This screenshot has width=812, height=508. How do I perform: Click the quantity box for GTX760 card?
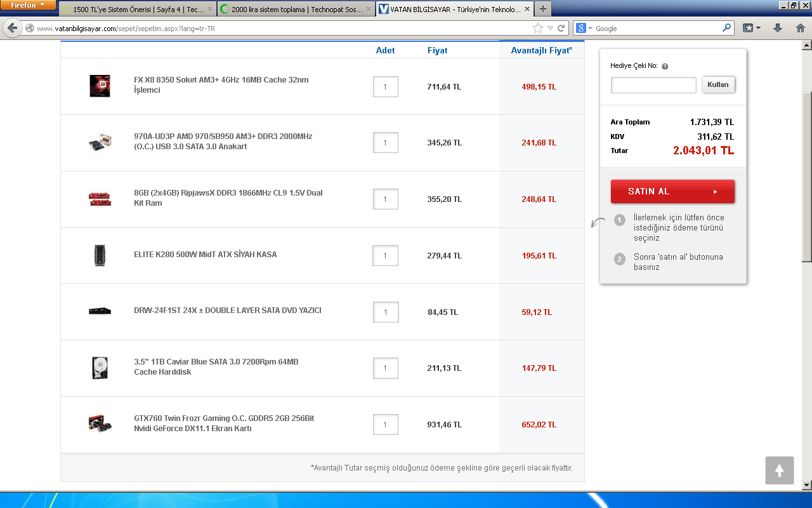coord(386,425)
